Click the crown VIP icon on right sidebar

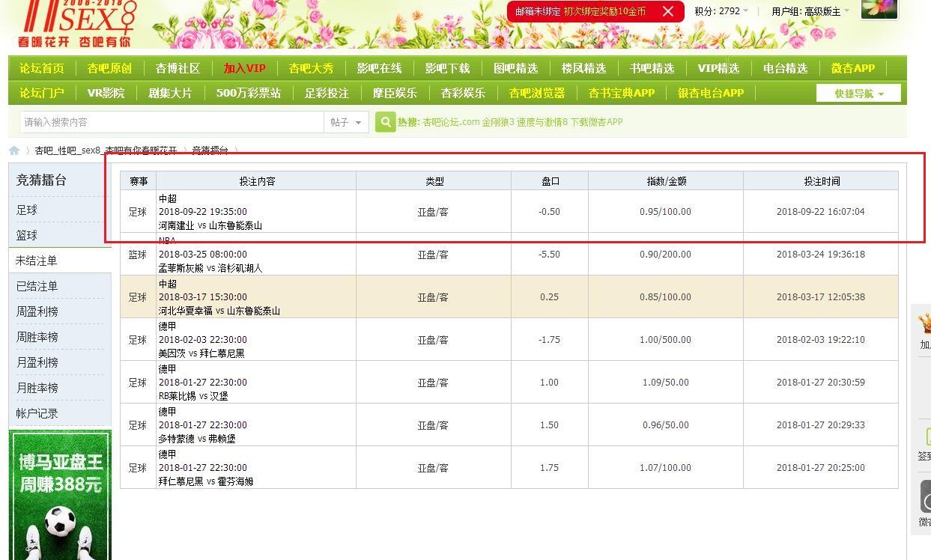pos(925,323)
